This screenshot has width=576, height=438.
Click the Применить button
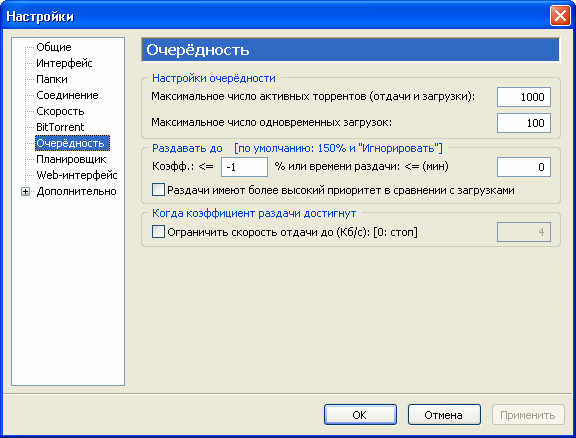point(528,414)
